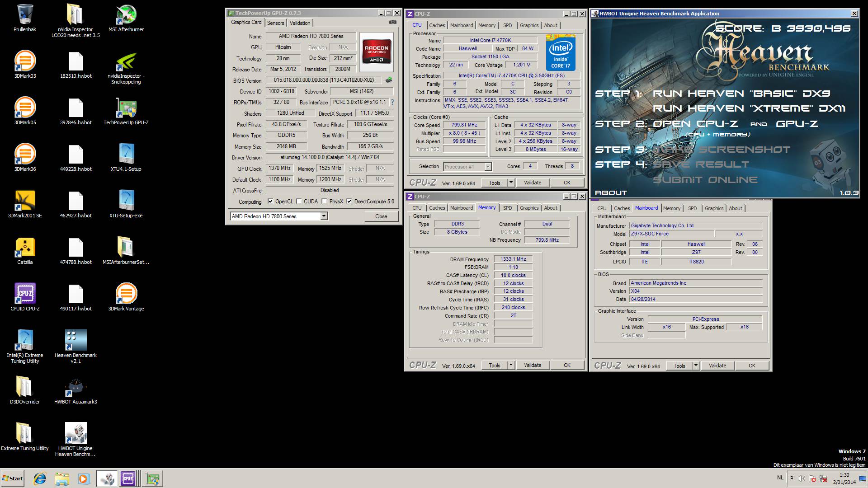Click the GPU-Z BIOS save chip icon

click(389, 80)
